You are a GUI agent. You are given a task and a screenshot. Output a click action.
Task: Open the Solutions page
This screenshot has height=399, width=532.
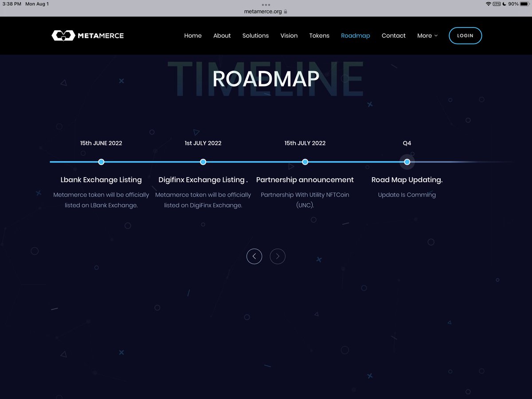pos(255,36)
